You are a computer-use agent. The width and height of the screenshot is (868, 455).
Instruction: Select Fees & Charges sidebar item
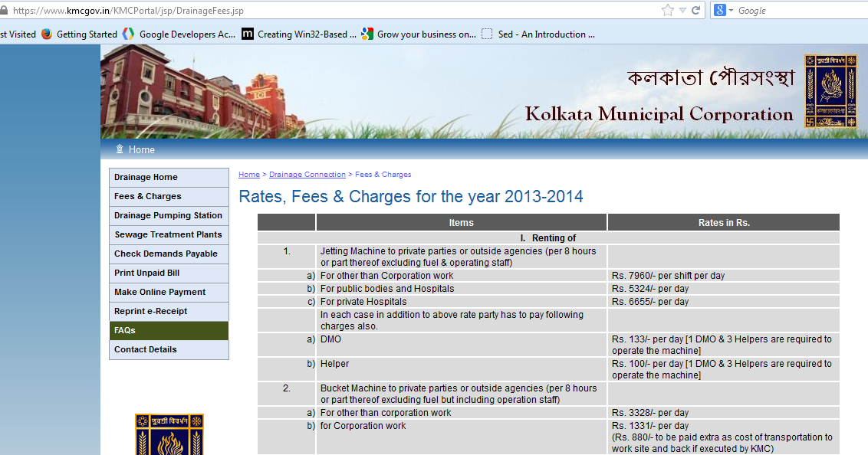pyautogui.click(x=169, y=196)
